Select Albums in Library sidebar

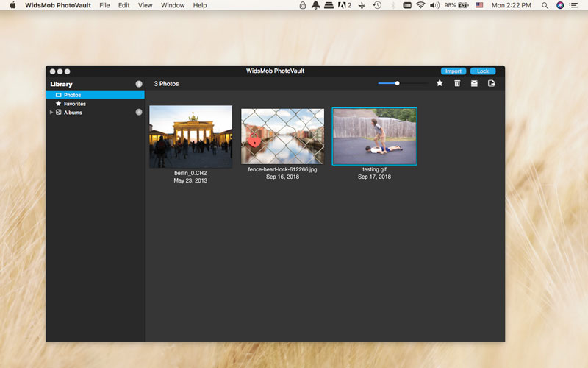coord(73,113)
